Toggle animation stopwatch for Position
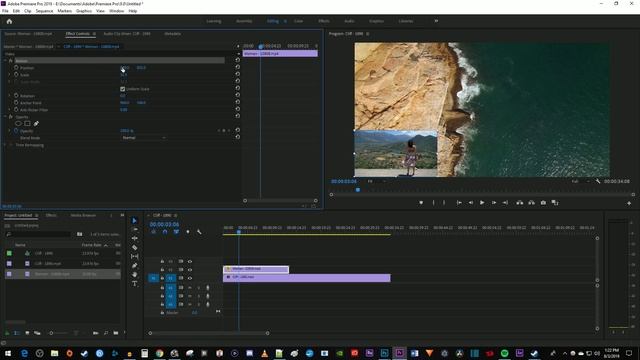Viewport: 640px width, 360px height. (x=16, y=67)
